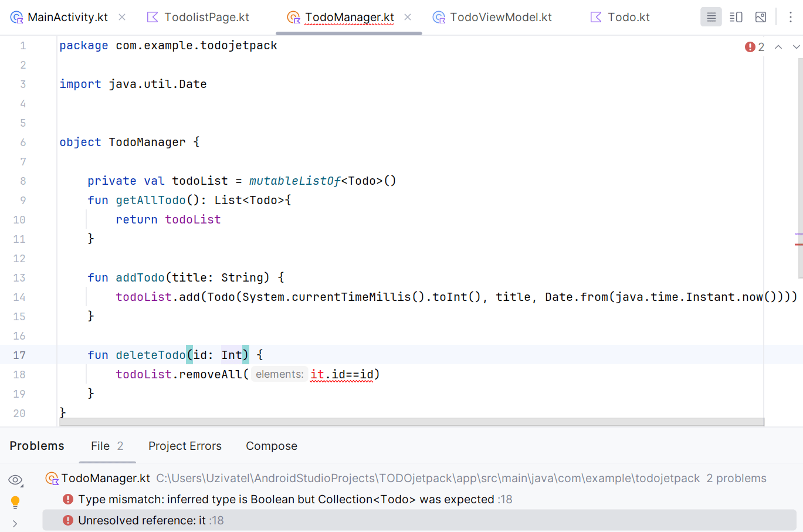Select the editor-only view mode icon
This screenshot has height=532, width=803.
coord(711,17)
